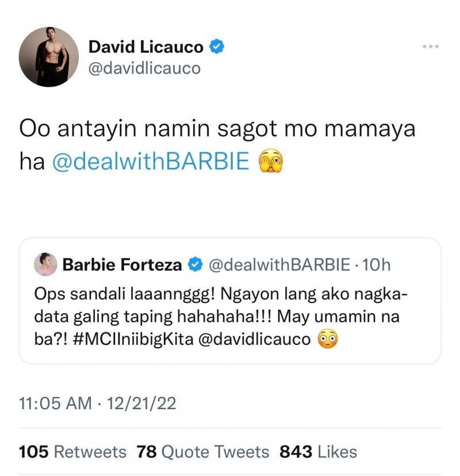This screenshot has height=476, width=460.
Task: Open the @davidlicauco handle under the name
Action: [144, 68]
